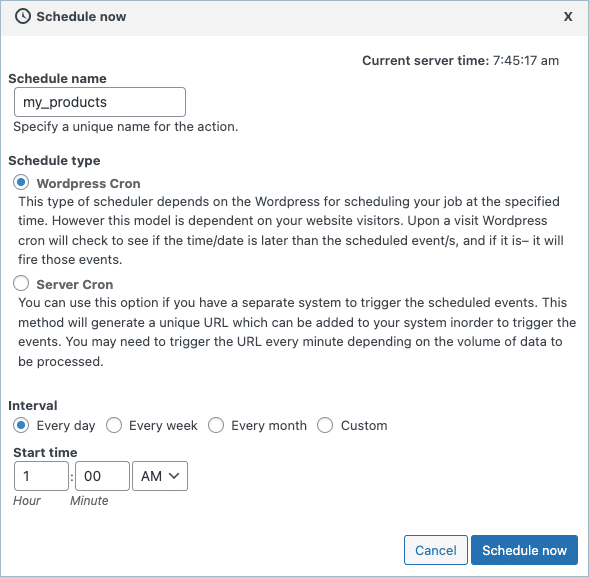Click into the Minute input box
The width and height of the screenshot is (589, 577).
point(102,476)
